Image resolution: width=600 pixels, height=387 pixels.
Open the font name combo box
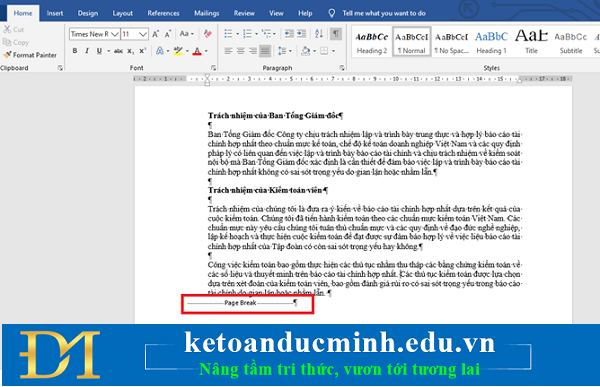coord(95,34)
